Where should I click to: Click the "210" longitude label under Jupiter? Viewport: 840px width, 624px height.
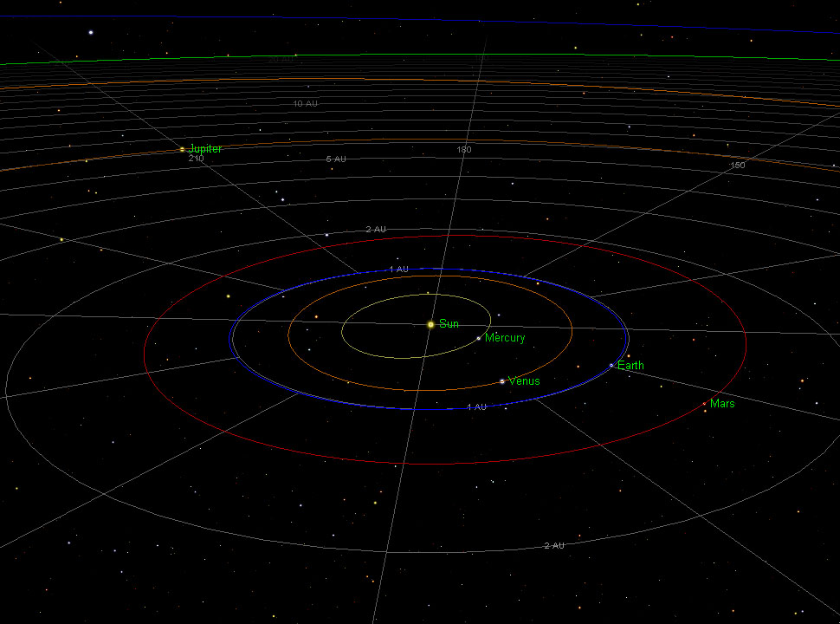point(196,159)
